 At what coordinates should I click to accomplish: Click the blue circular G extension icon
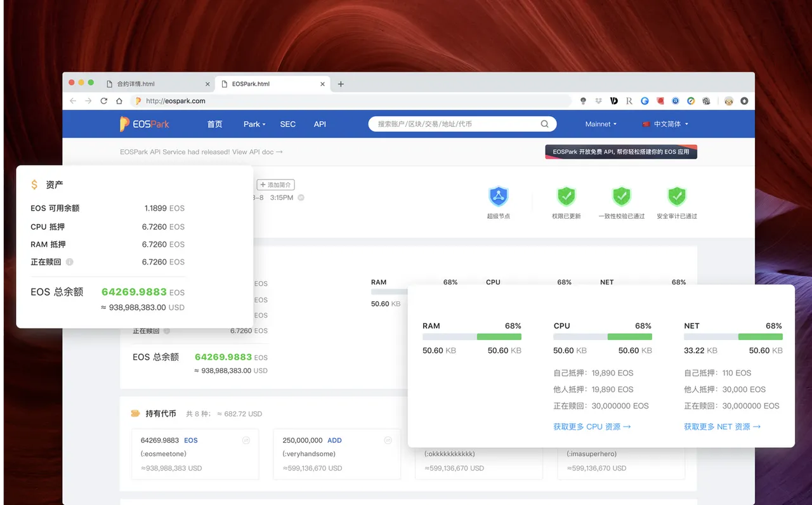645,101
